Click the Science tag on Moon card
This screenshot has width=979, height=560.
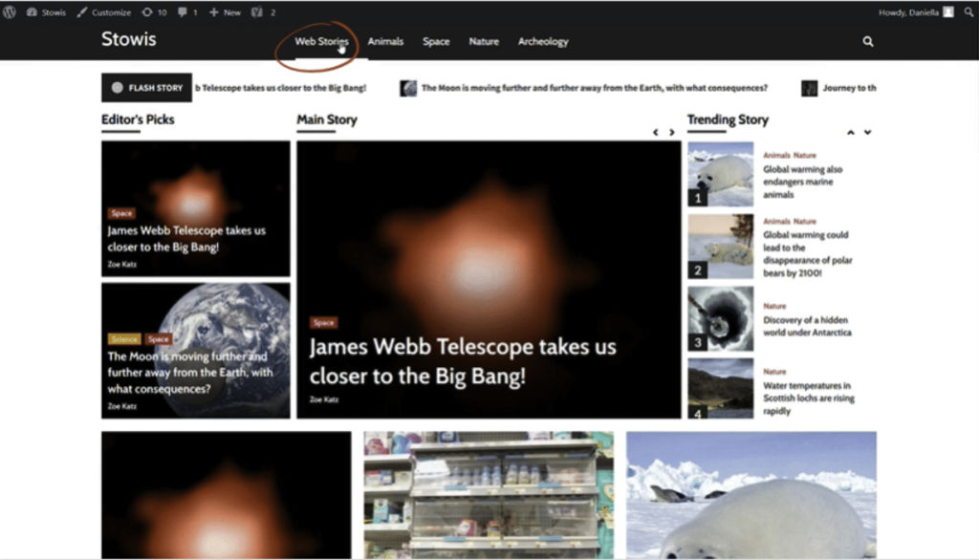pos(123,339)
